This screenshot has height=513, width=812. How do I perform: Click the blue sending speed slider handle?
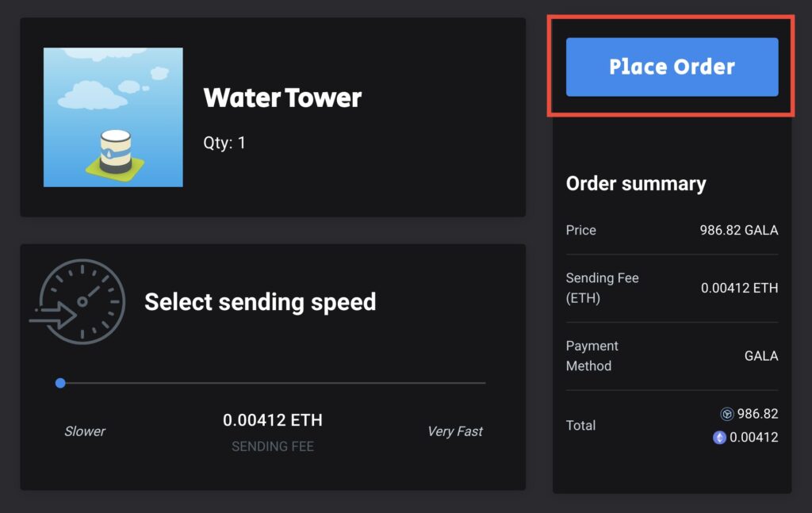[x=60, y=383]
